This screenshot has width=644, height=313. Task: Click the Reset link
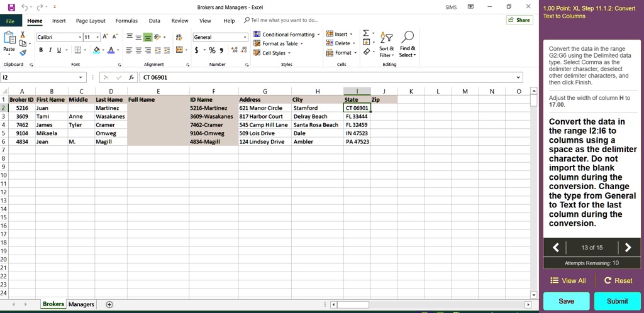[618, 280]
